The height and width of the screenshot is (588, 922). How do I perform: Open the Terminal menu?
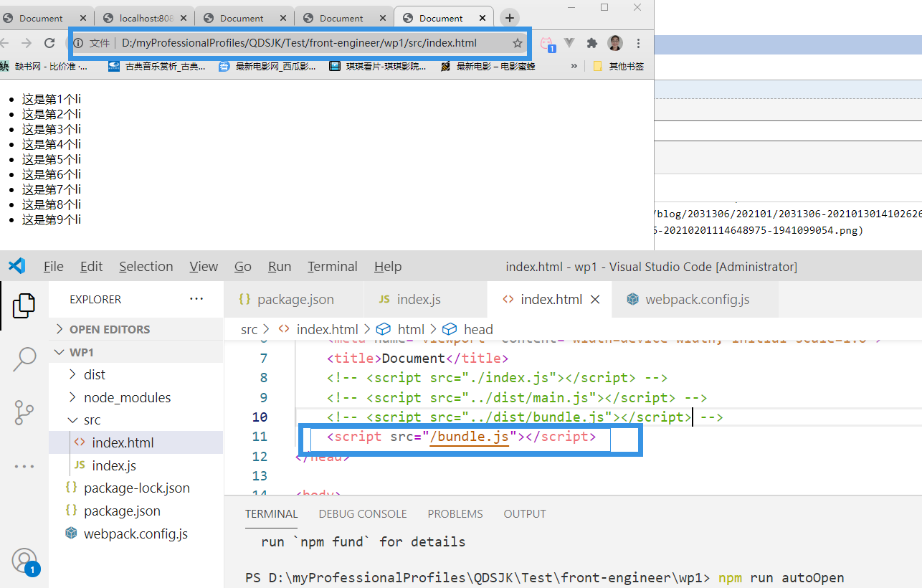[x=333, y=267]
